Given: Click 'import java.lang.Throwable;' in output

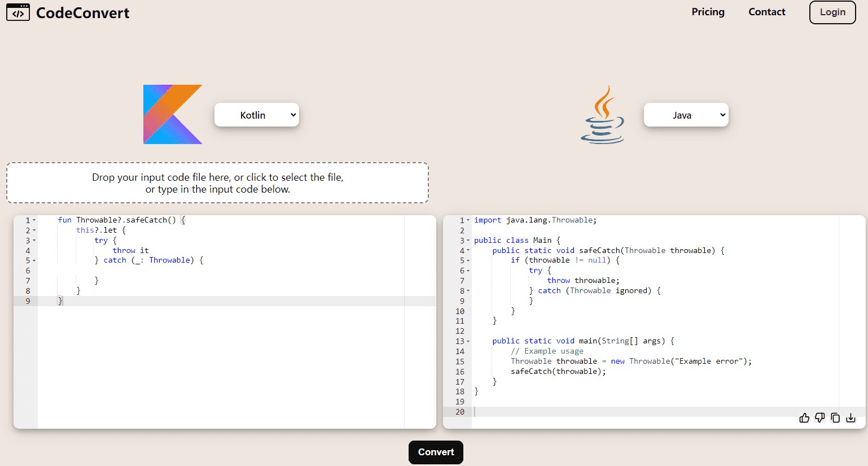Looking at the screenshot, I should click(535, 220).
